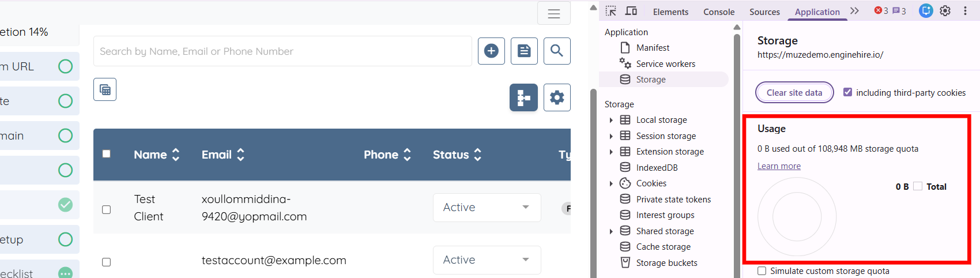The image size is (980, 278).
Task: Switch to the Sources tab
Action: click(764, 12)
